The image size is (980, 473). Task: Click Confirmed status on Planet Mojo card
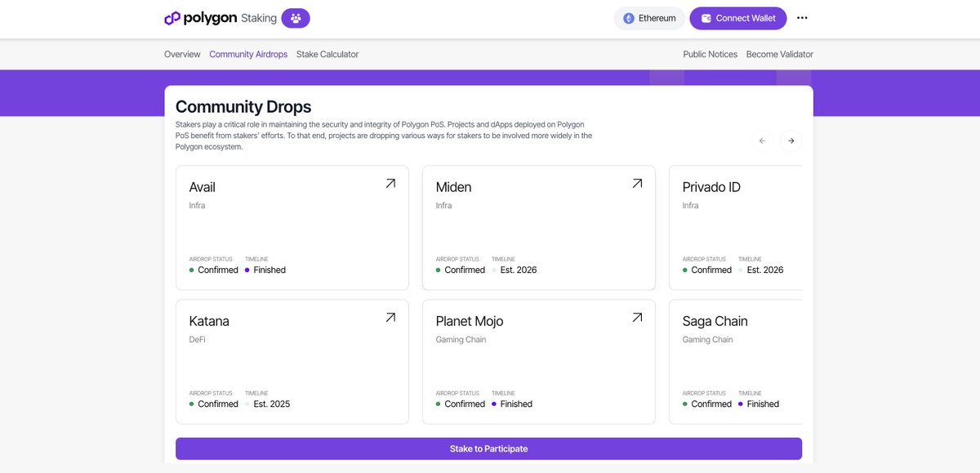461,404
